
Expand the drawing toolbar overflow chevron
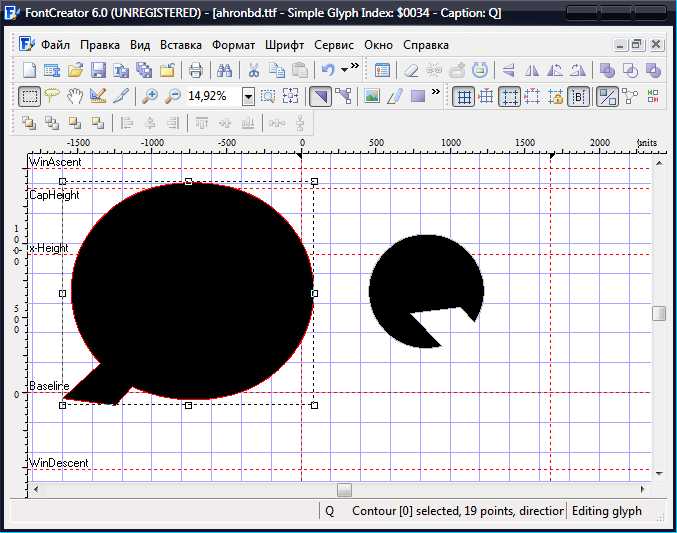[436, 92]
